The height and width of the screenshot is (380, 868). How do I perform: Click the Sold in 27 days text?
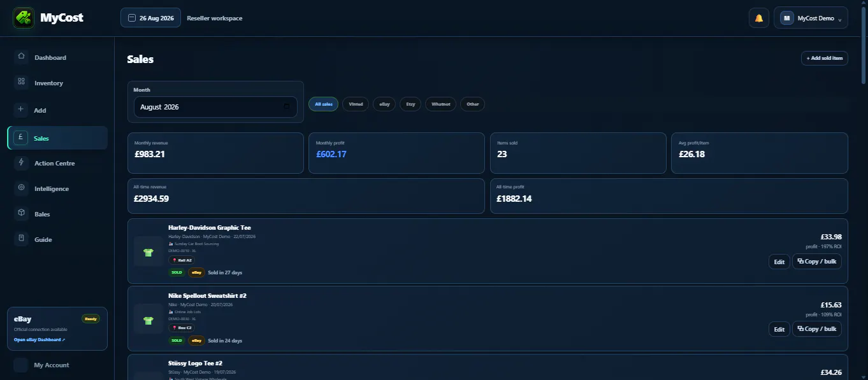pyautogui.click(x=225, y=272)
